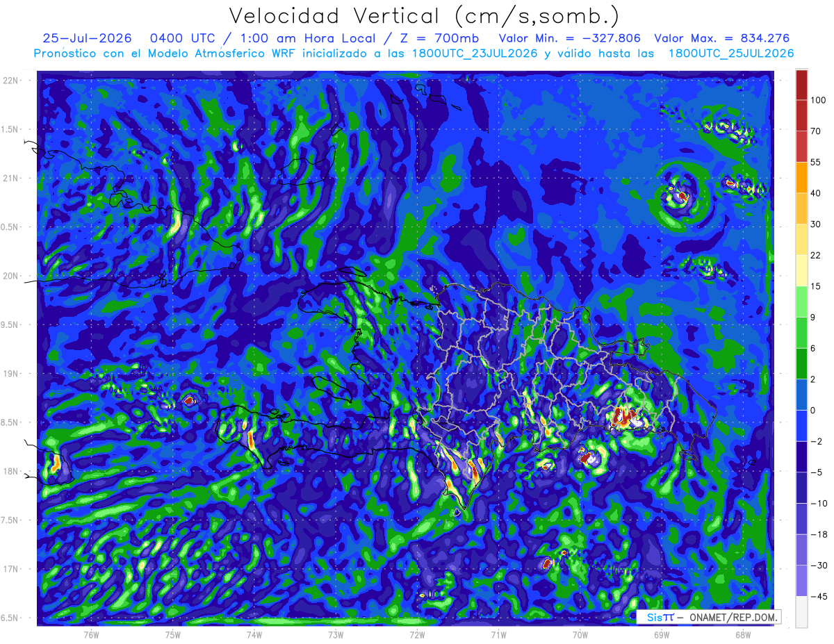Click the colorbar label '40'
The width and height of the screenshot is (834, 644).
click(x=816, y=193)
